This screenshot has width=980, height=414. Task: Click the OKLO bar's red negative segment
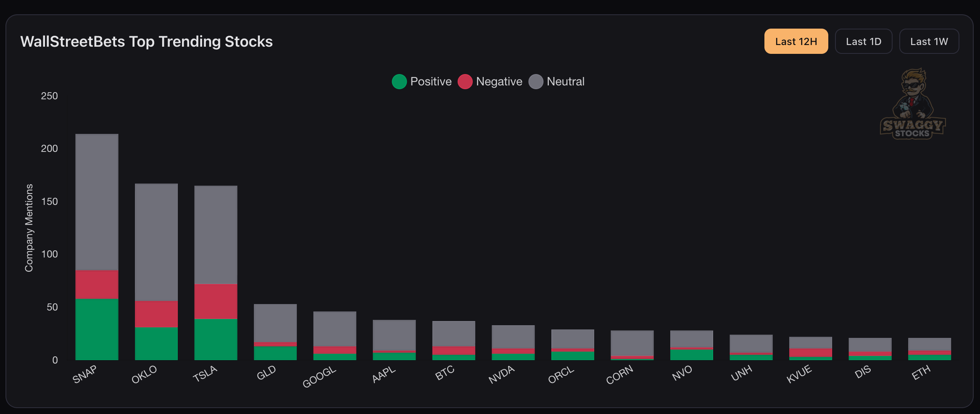point(156,314)
